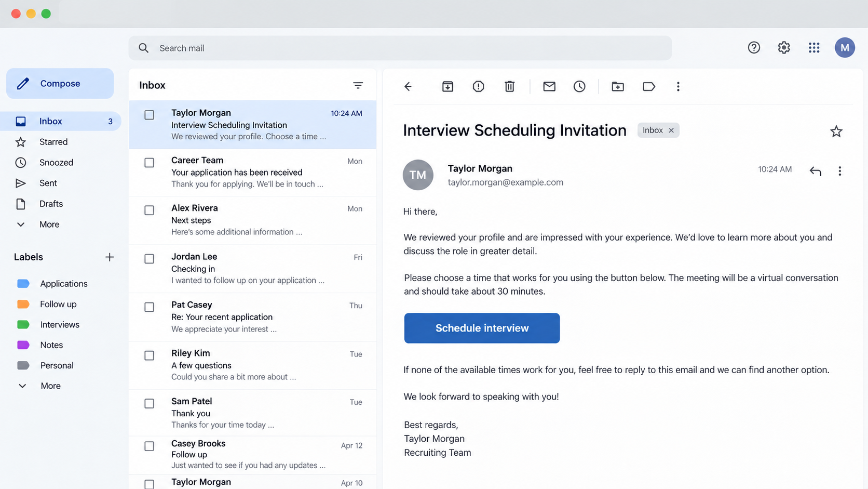The image size is (868, 489).
Task: Check the Jordan Lee email checkbox
Action: 149,259
